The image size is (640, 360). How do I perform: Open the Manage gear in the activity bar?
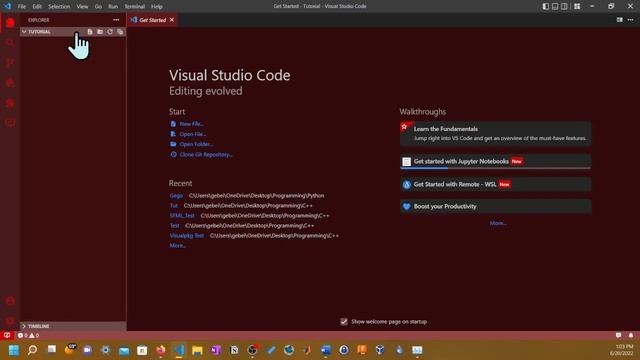[x=10, y=321]
